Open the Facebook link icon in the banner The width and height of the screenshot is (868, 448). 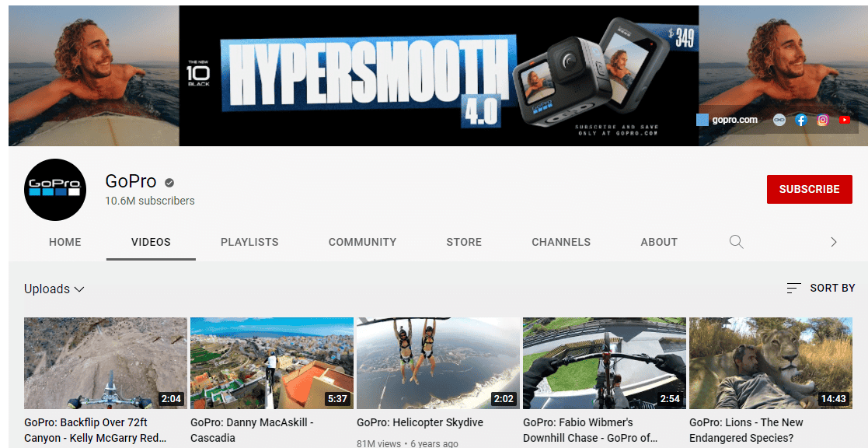click(x=801, y=120)
